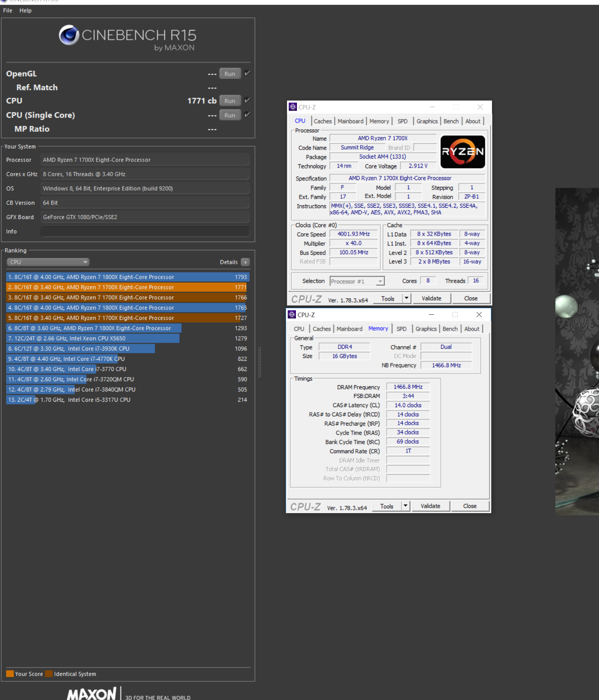This screenshot has width=599, height=700.
Task: Run the OpenGL benchmark
Action: click(230, 74)
